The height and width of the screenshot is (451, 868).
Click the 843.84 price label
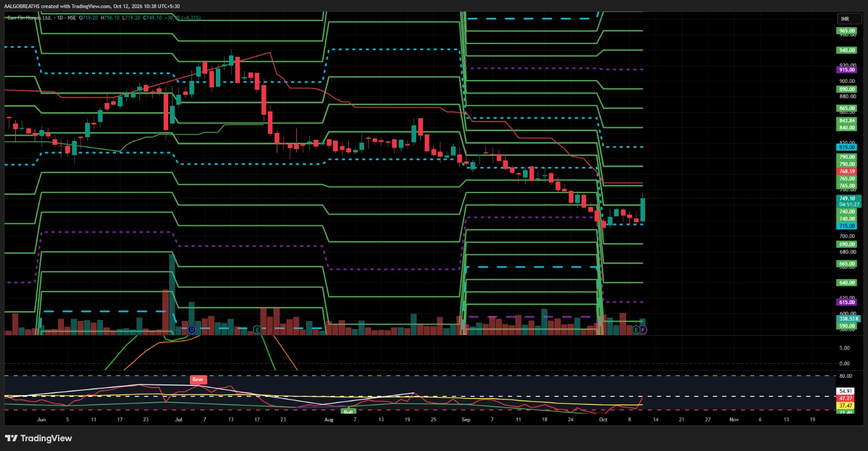tap(847, 121)
